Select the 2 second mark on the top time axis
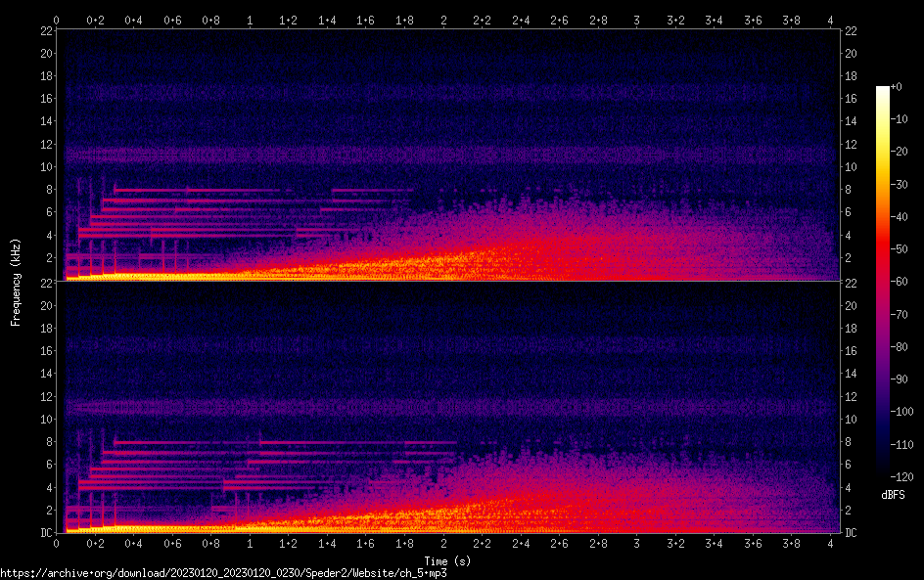 tap(443, 20)
